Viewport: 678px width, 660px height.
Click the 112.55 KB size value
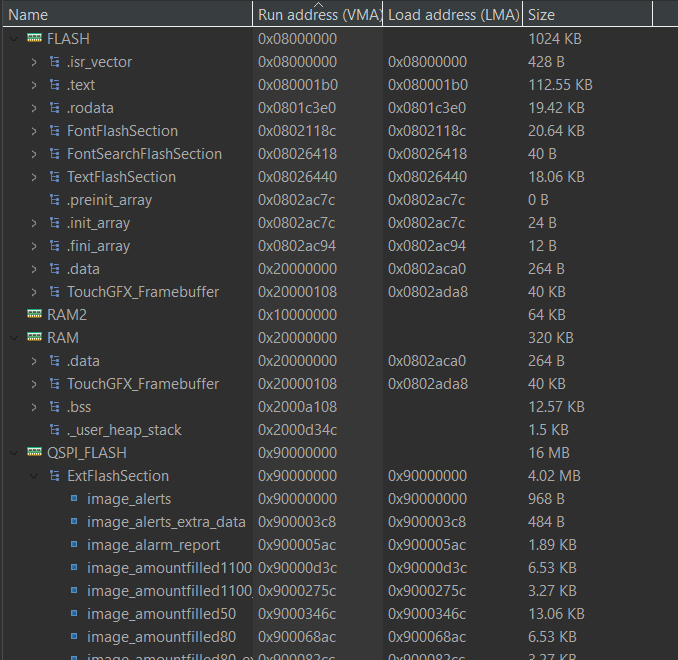tap(560, 85)
